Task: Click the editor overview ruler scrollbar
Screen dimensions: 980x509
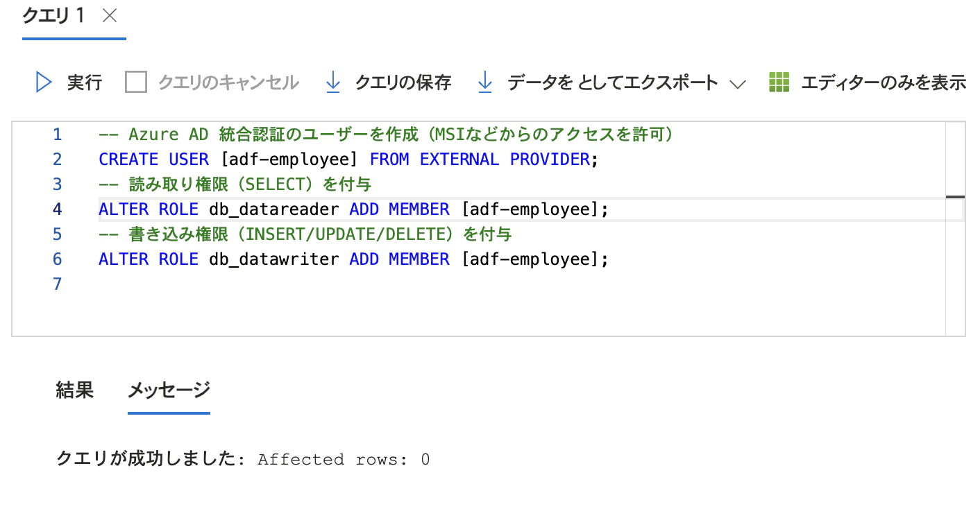Action: pyautogui.click(x=955, y=229)
